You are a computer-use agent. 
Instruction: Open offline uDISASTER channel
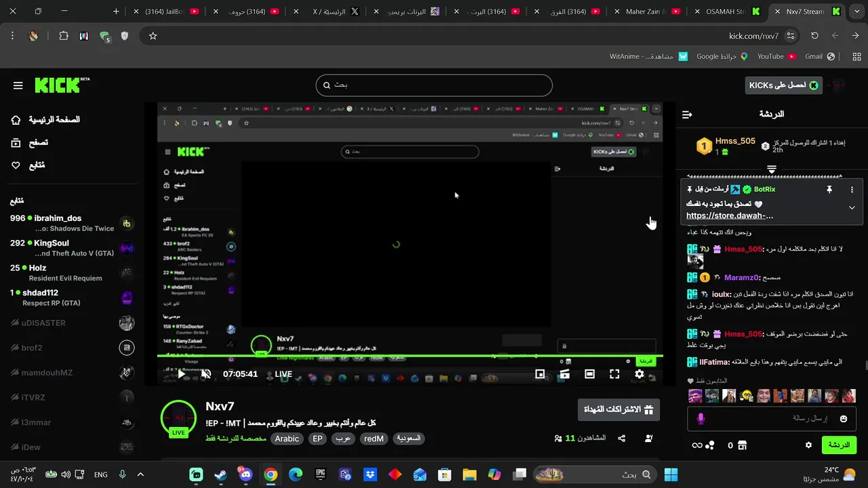[71, 323]
